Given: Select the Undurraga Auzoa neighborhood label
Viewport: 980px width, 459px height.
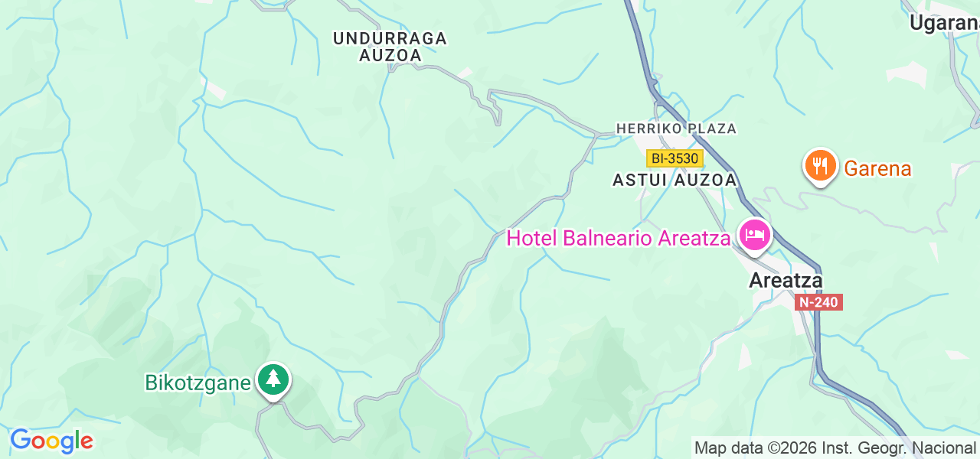Looking at the screenshot, I should [x=390, y=47].
